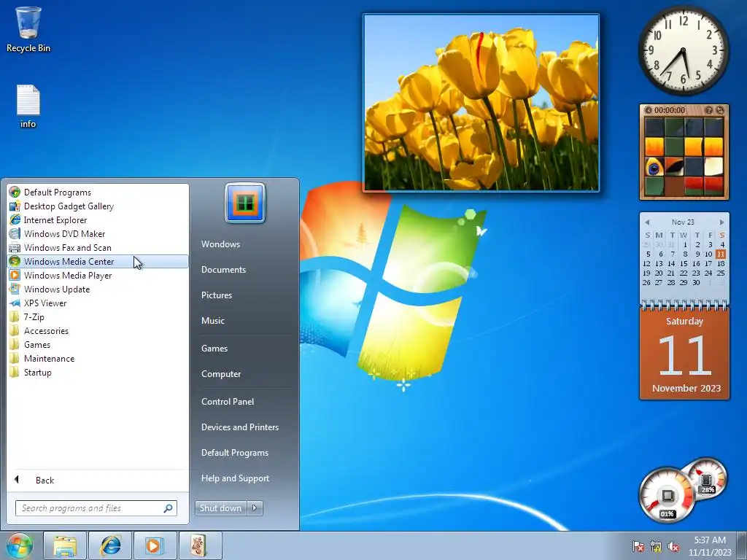
Task: Click the muted volume tray icon
Action: click(x=673, y=546)
